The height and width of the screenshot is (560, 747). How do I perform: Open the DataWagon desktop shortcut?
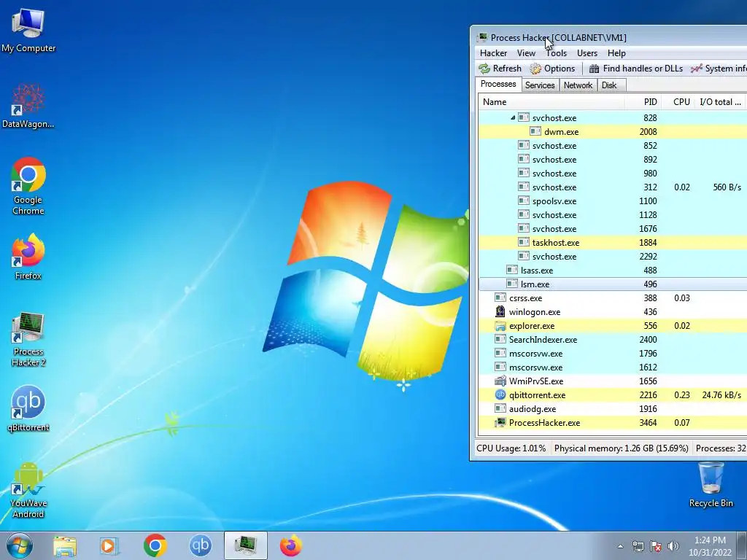point(28,106)
